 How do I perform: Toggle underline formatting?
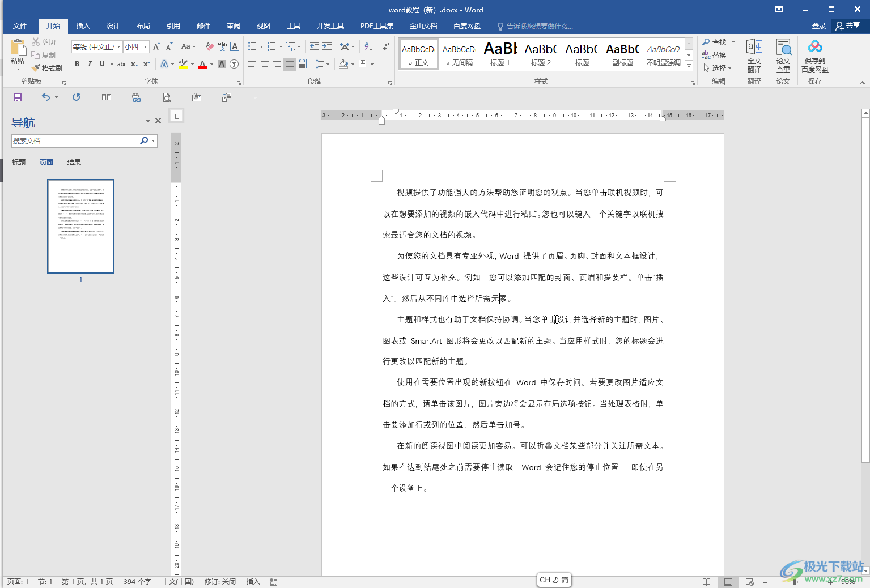click(x=102, y=64)
